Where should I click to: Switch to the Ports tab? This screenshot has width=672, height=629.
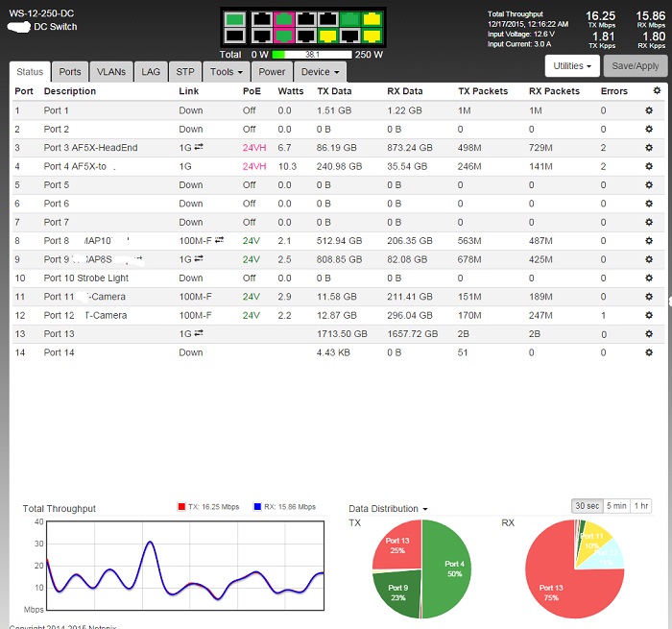click(70, 72)
